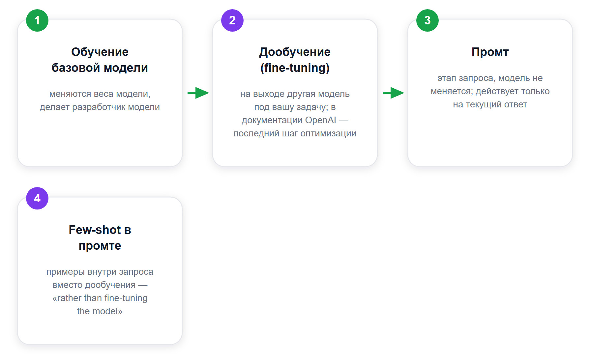Click the purple number 4 badge

click(x=37, y=198)
